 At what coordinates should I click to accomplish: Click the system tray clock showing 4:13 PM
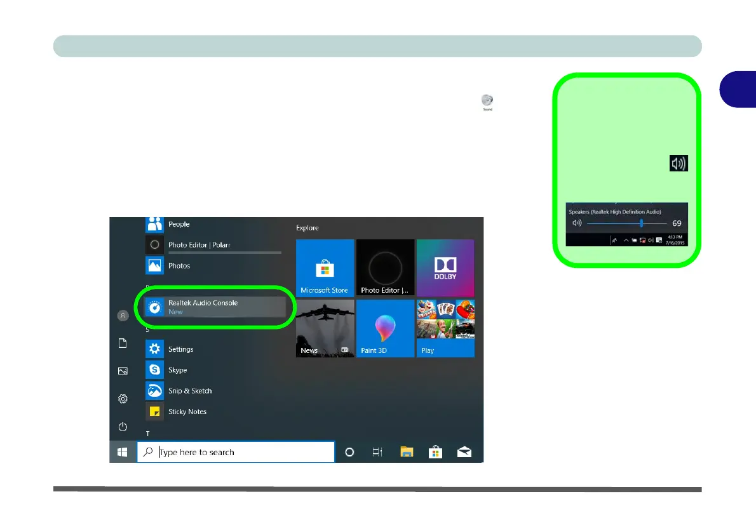pyautogui.click(x=675, y=239)
